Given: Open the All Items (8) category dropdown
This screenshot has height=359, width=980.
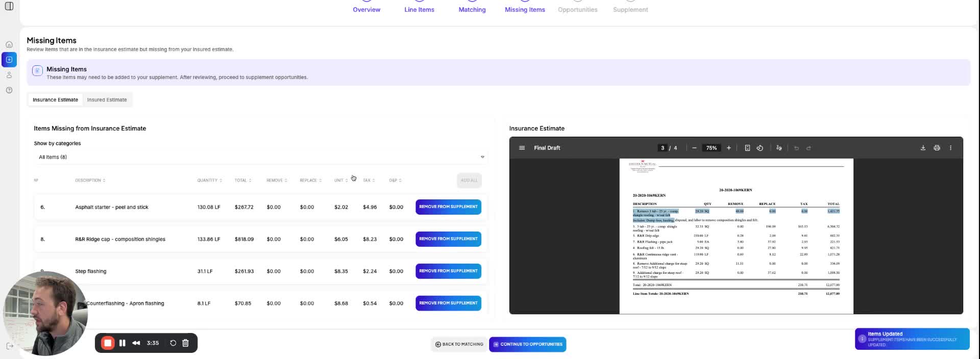Looking at the screenshot, I should point(261,157).
